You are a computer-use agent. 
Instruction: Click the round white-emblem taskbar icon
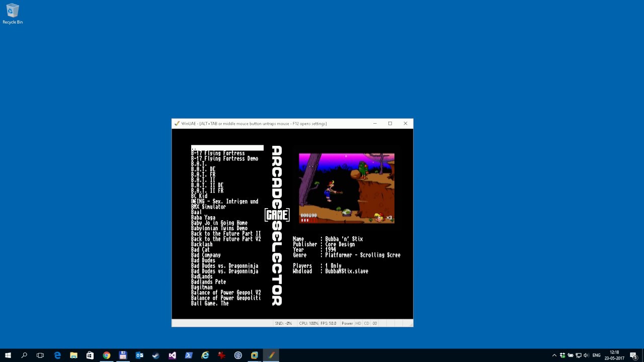238,355
